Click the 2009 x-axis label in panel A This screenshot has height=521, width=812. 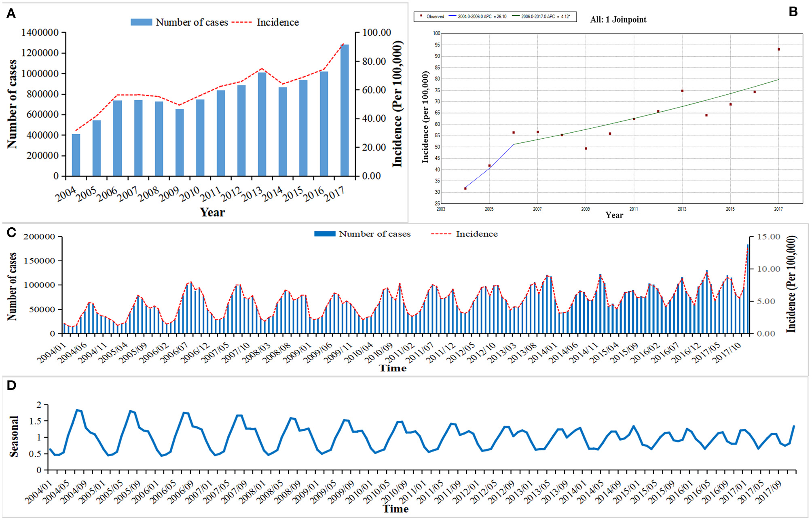coord(169,194)
